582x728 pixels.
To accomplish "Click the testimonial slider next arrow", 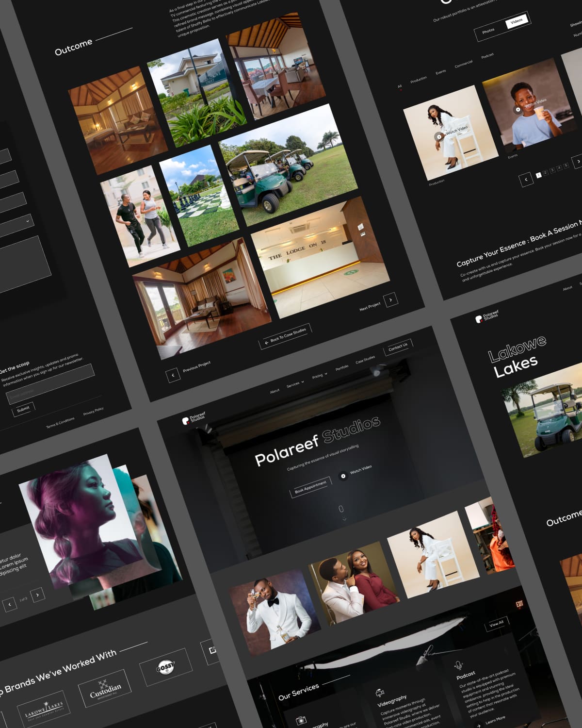I will [x=37, y=595].
